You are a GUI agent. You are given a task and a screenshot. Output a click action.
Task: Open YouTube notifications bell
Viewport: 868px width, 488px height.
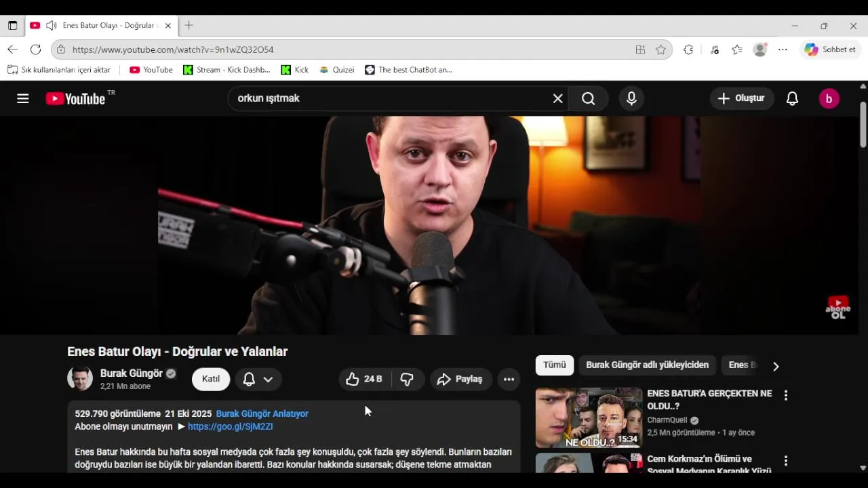point(792,98)
